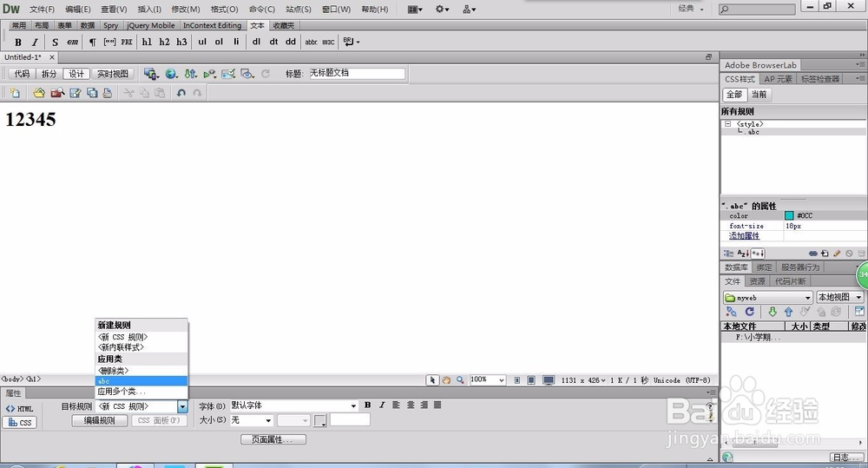868x468 pixels.
Task: Insert definition list (dl) icon
Action: 256,42
